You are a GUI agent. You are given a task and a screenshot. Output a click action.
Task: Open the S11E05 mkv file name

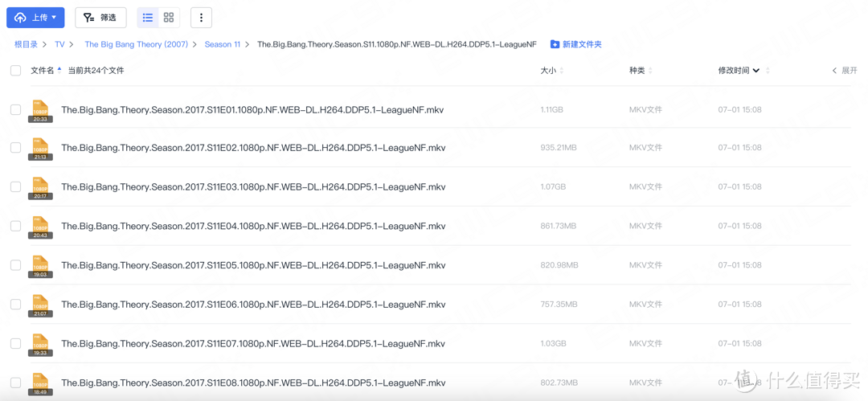253,265
